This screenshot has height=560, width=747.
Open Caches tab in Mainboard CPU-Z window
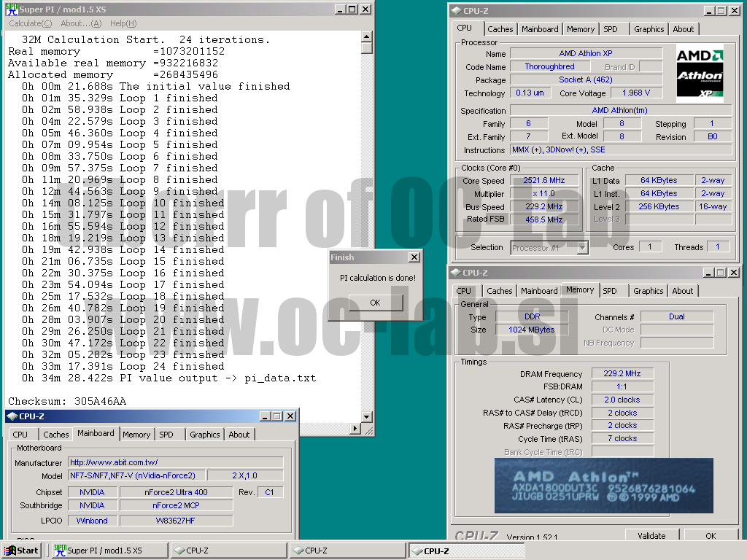point(55,435)
